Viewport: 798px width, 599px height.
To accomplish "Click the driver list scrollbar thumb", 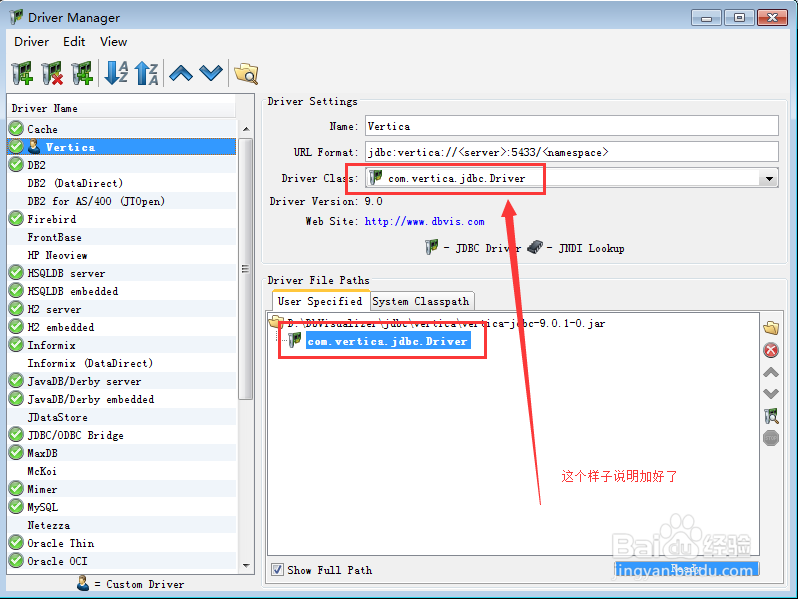I will point(246,269).
